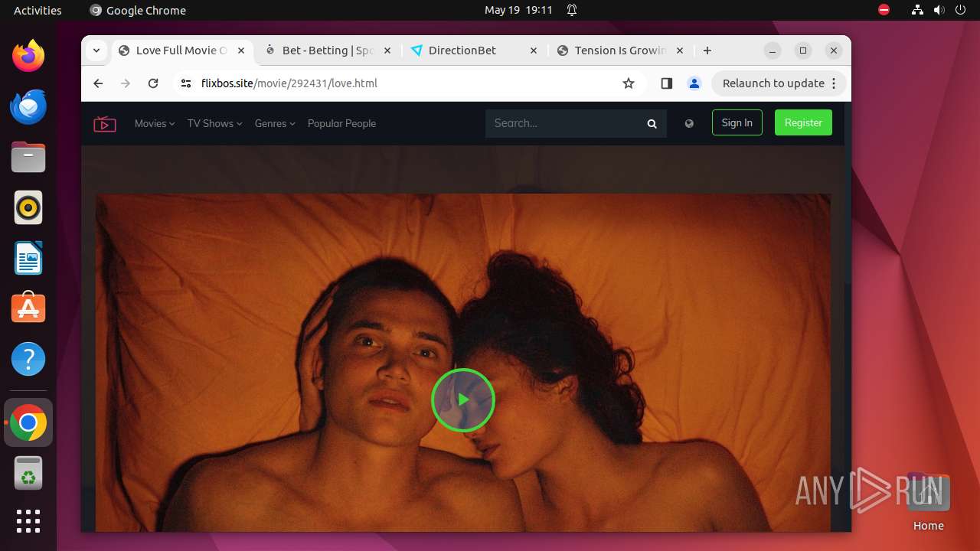
Task: Click the Chrome icon in dock
Action: click(28, 422)
